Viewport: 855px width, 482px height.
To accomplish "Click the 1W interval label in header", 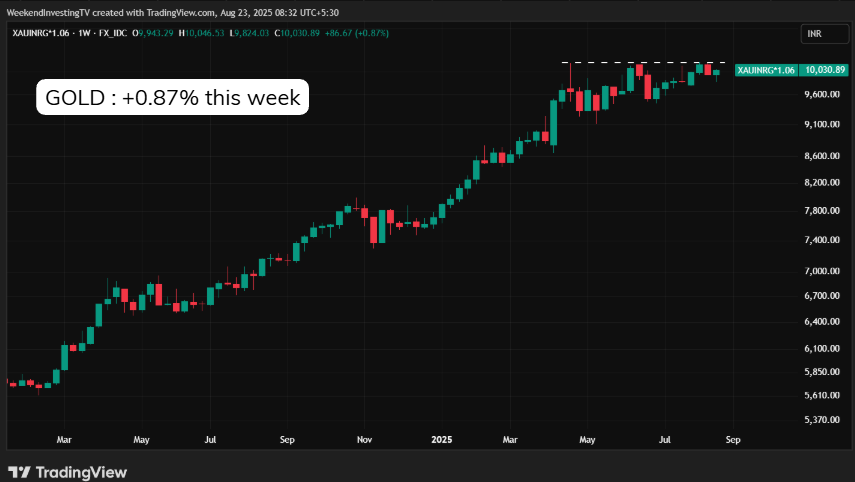I will coord(84,33).
